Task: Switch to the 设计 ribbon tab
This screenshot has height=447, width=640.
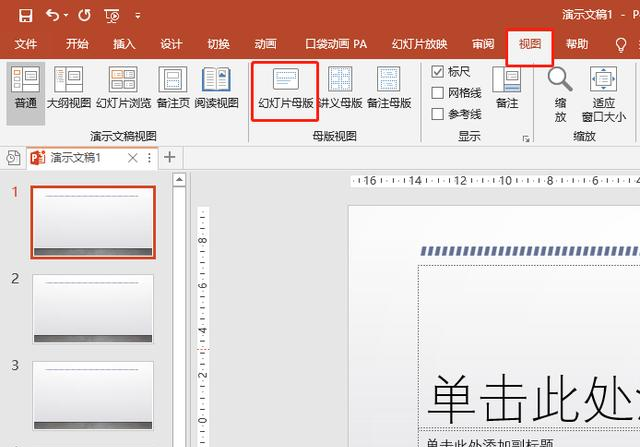Action: point(171,44)
